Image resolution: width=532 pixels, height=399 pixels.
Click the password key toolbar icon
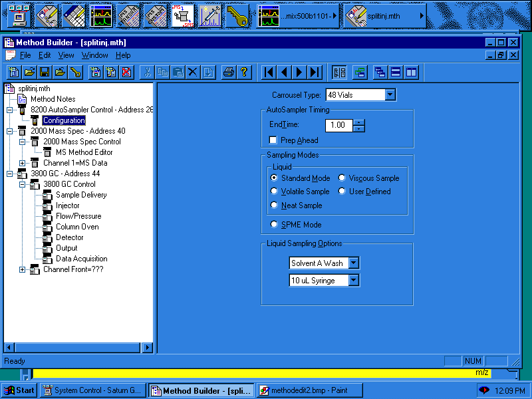[x=75, y=72]
